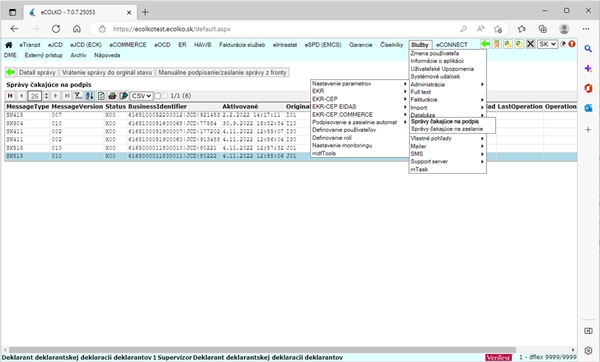Sort by the BusinessIdentifier column header
Image resolution: width=600 pixels, height=362 pixels.
(x=157, y=106)
